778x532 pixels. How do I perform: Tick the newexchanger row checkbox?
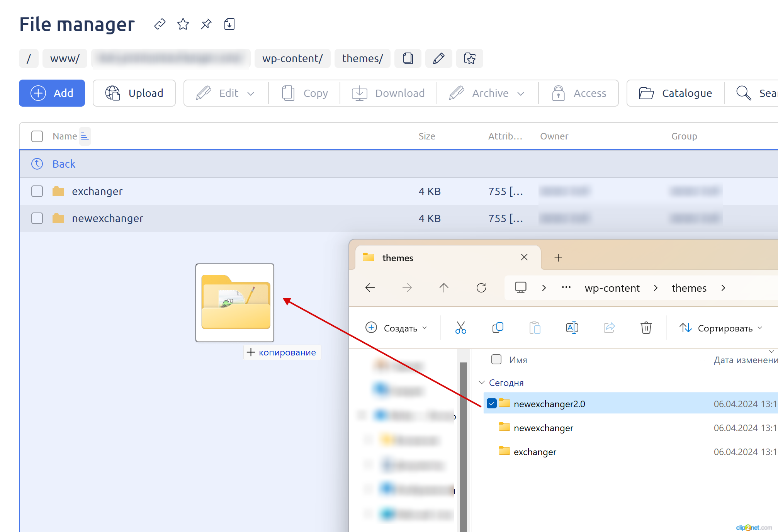point(37,218)
